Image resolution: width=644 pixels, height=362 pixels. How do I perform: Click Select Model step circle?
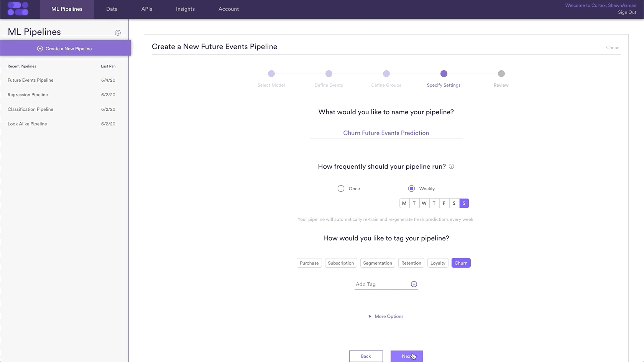[x=271, y=74]
